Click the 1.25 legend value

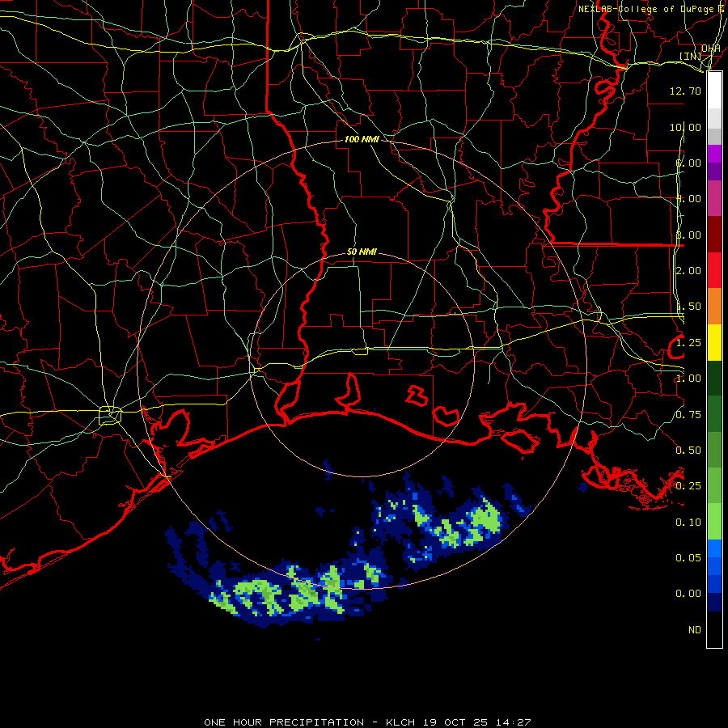click(x=688, y=343)
